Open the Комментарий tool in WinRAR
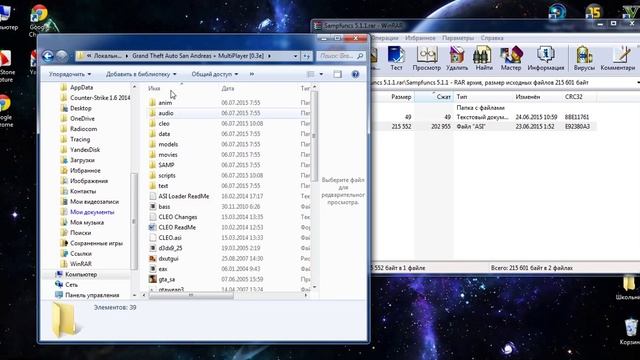640x360 pixels. tap(618, 59)
